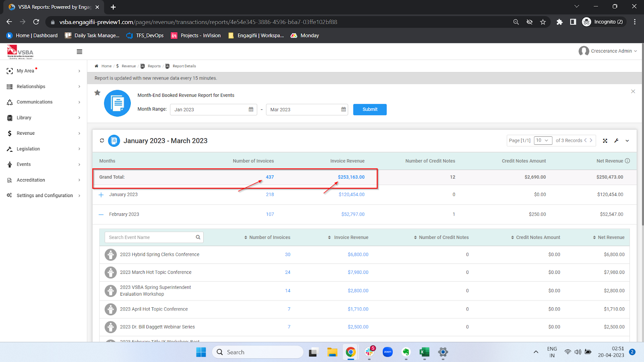Click the hamburger menu beside the VSBA logo

point(79,51)
